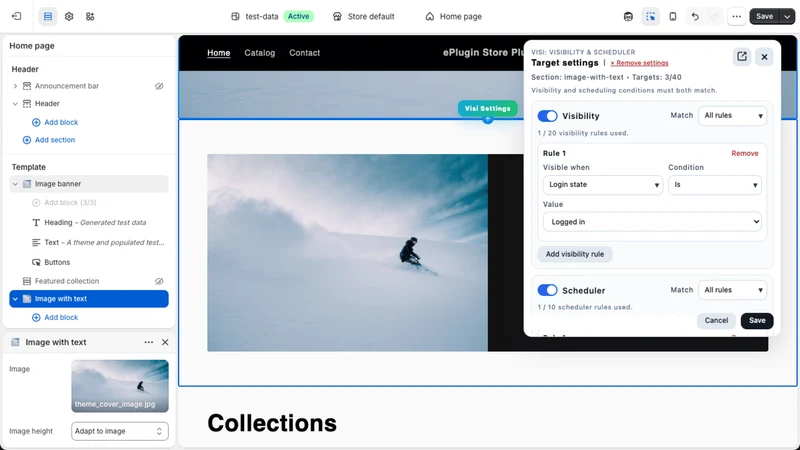Click the Catalog link in store preview
800x450 pixels.
tap(260, 53)
